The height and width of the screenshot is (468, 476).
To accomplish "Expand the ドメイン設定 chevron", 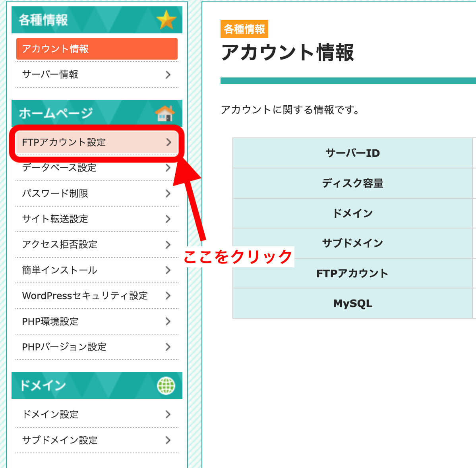I will tap(168, 414).
